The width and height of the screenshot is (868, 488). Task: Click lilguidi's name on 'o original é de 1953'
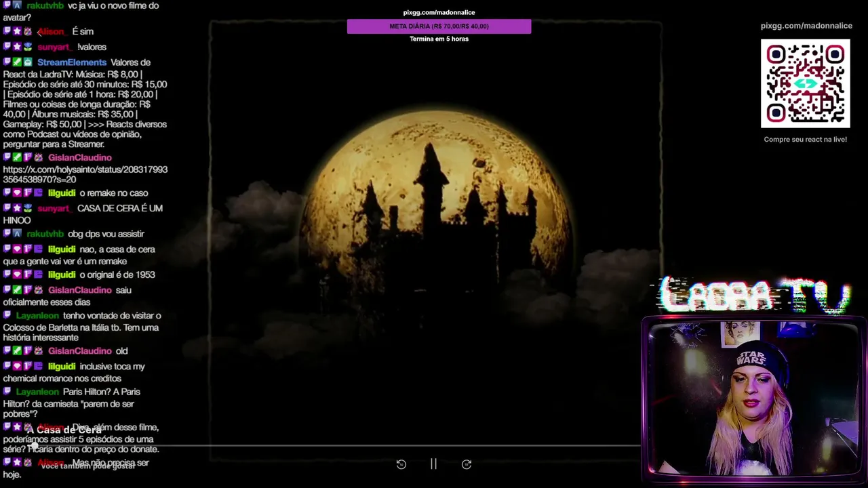click(x=62, y=275)
